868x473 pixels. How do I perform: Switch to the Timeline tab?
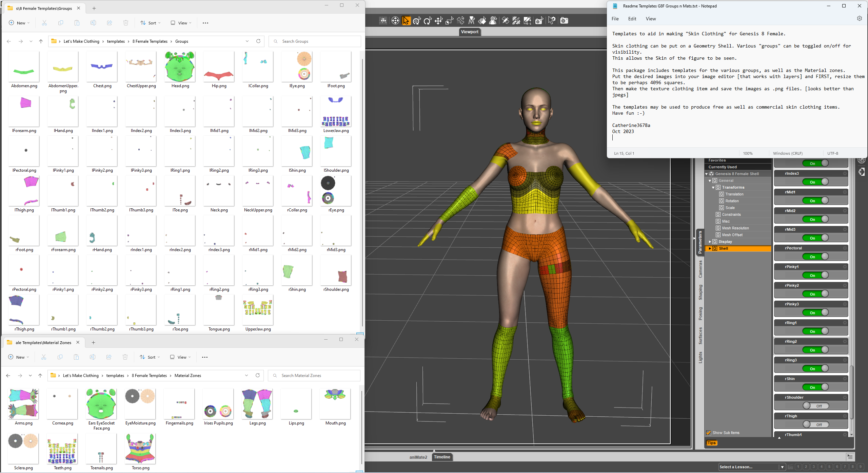tap(442, 457)
